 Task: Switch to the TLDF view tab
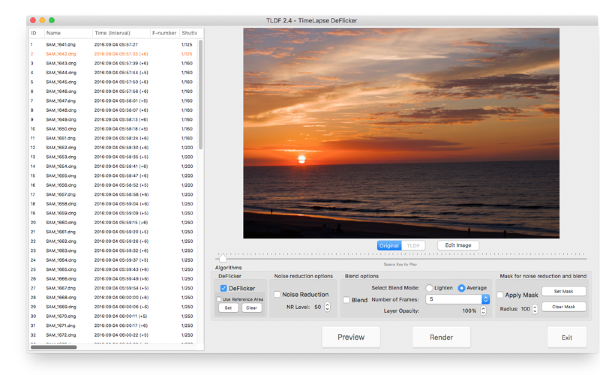(413, 245)
